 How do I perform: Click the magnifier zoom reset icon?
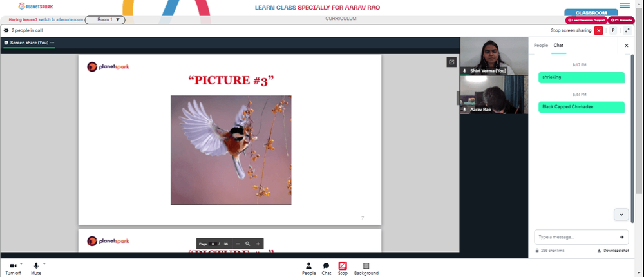[248, 244]
